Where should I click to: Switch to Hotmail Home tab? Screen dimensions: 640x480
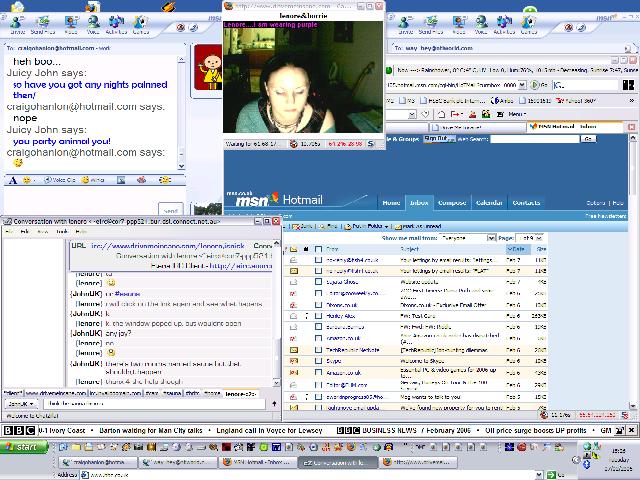coord(391,203)
